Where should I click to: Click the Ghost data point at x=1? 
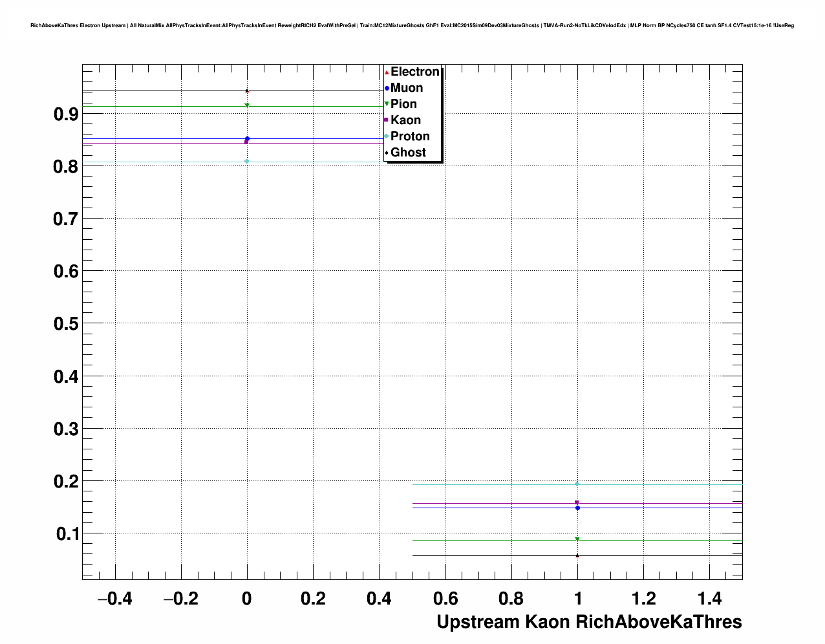577,555
